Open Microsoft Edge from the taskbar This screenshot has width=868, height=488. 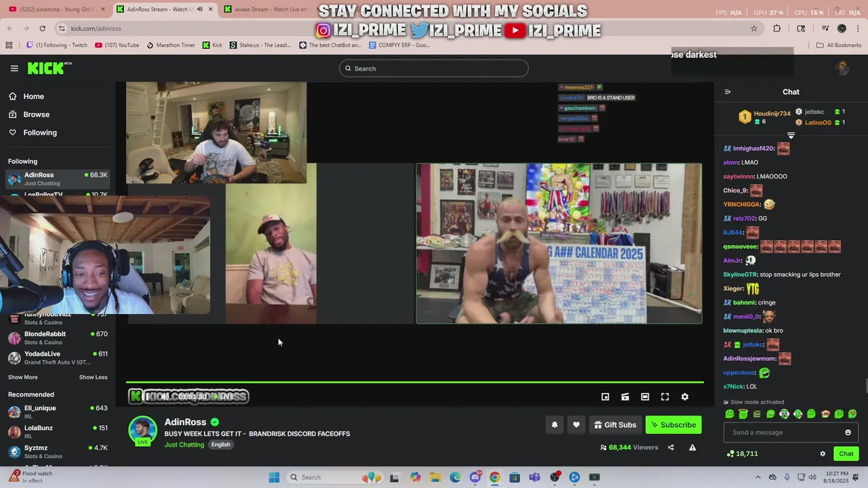[x=455, y=477]
